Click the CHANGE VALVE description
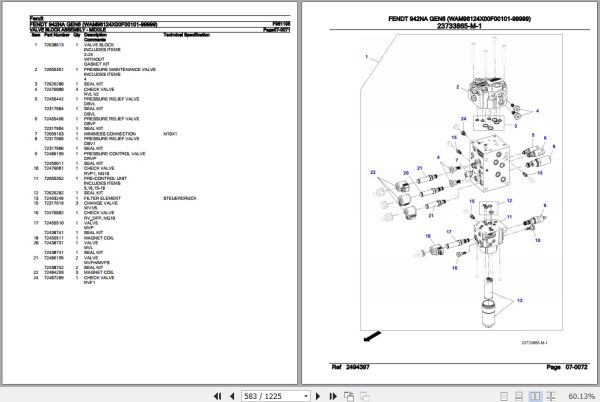This screenshot has height=402, width=600. coord(101,203)
